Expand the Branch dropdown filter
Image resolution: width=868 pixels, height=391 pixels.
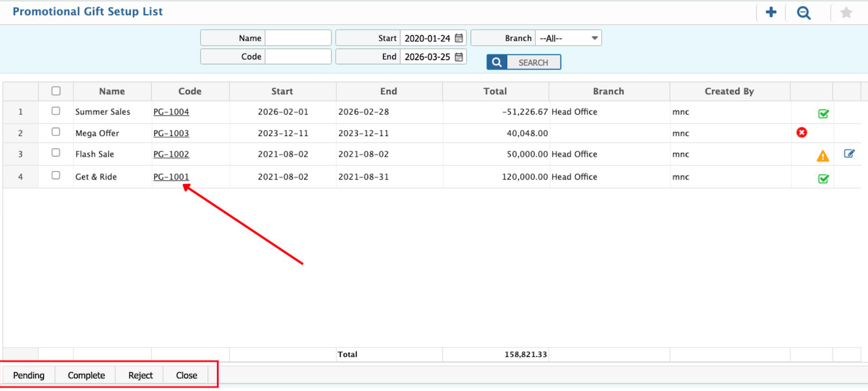tap(568, 38)
